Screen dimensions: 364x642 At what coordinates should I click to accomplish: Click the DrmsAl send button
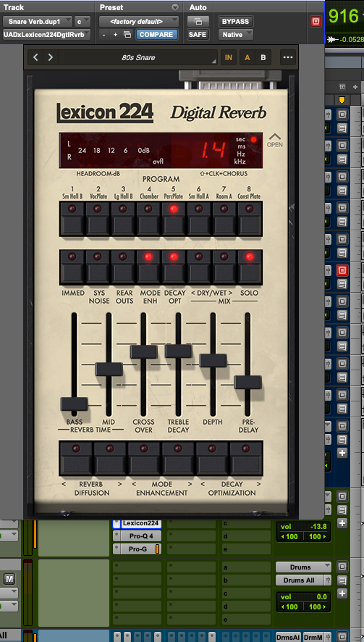288,637
